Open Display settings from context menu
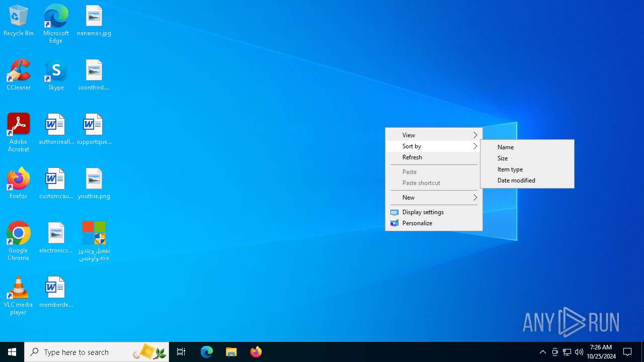 pyautogui.click(x=434, y=212)
